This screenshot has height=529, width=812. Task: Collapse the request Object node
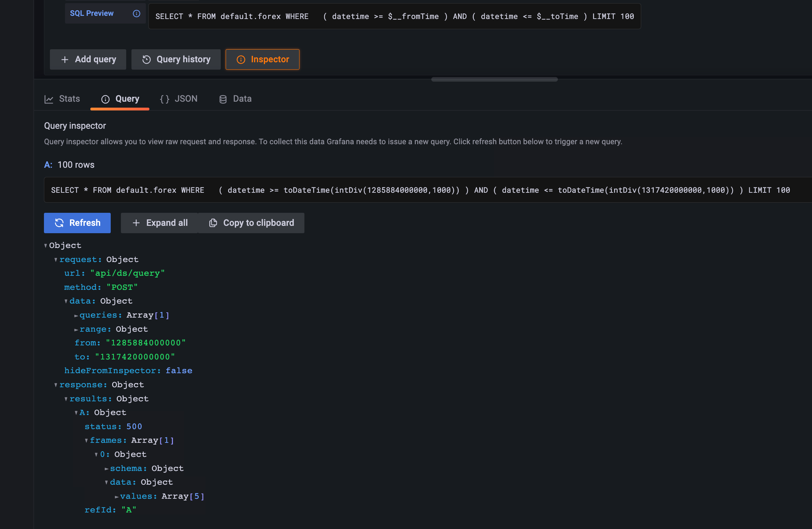56,259
